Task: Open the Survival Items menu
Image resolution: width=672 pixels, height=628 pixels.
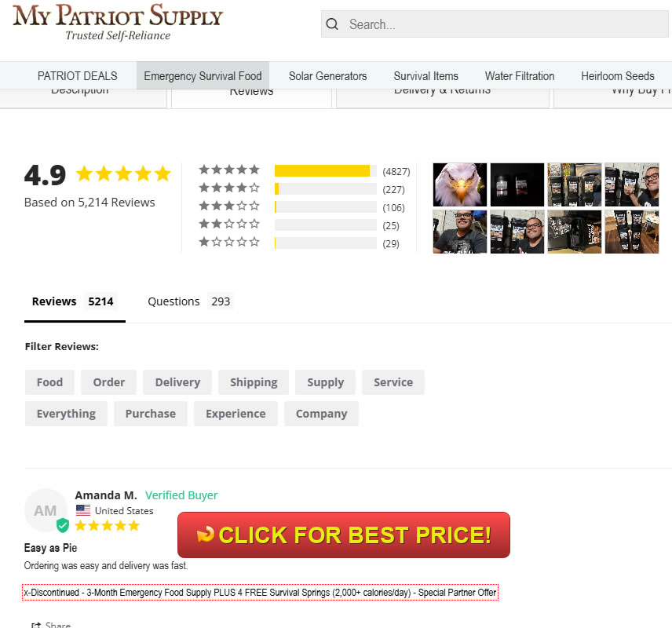Action: point(426,76)
